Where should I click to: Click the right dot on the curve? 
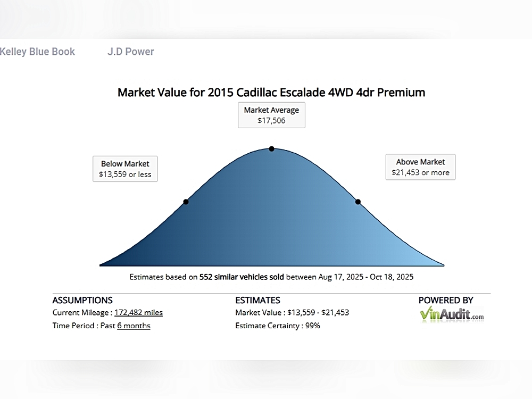click(358, 202)
